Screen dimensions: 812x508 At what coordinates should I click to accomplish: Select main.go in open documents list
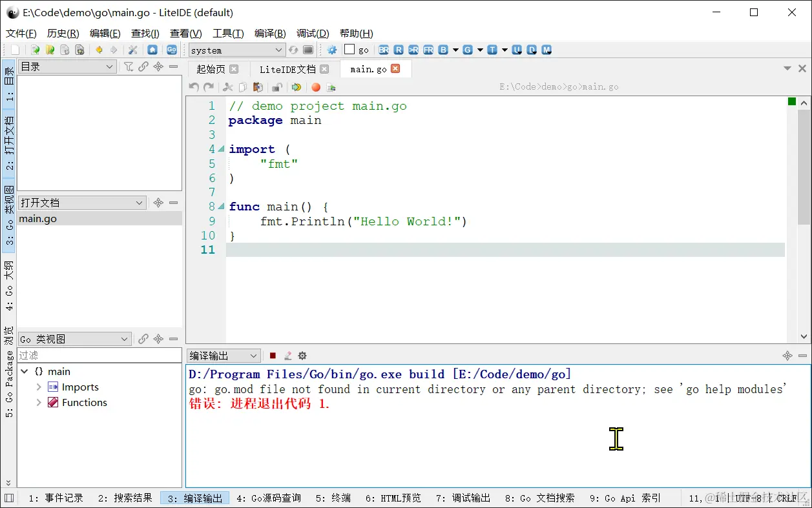pos(99,219)
